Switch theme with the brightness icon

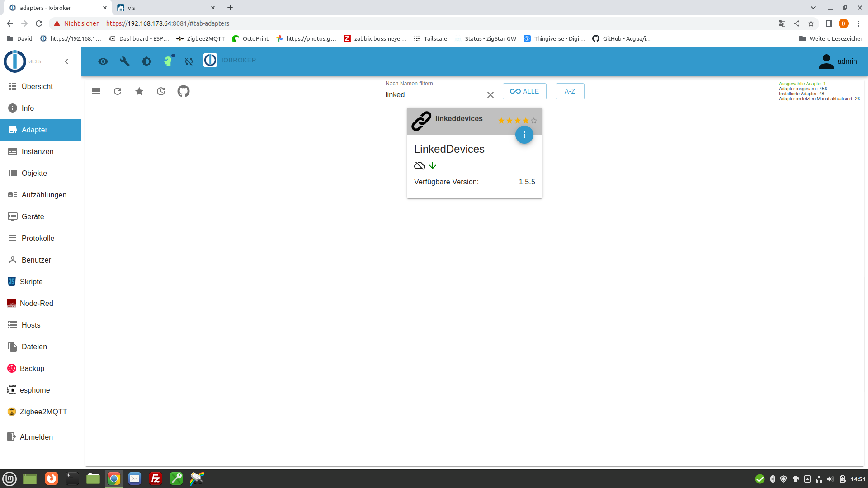(146, 61)
